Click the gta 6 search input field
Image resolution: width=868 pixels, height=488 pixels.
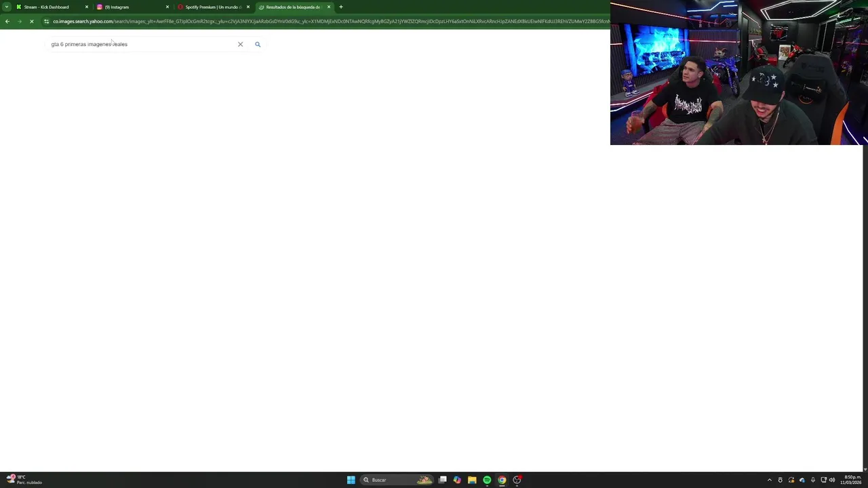coord(141,44)
